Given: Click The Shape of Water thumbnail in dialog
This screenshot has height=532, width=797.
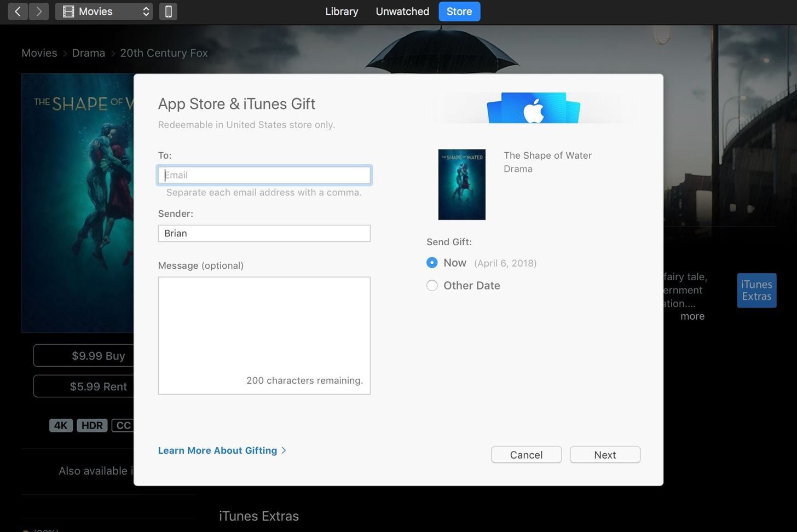Looking at the screenshot, I should 461,184.
